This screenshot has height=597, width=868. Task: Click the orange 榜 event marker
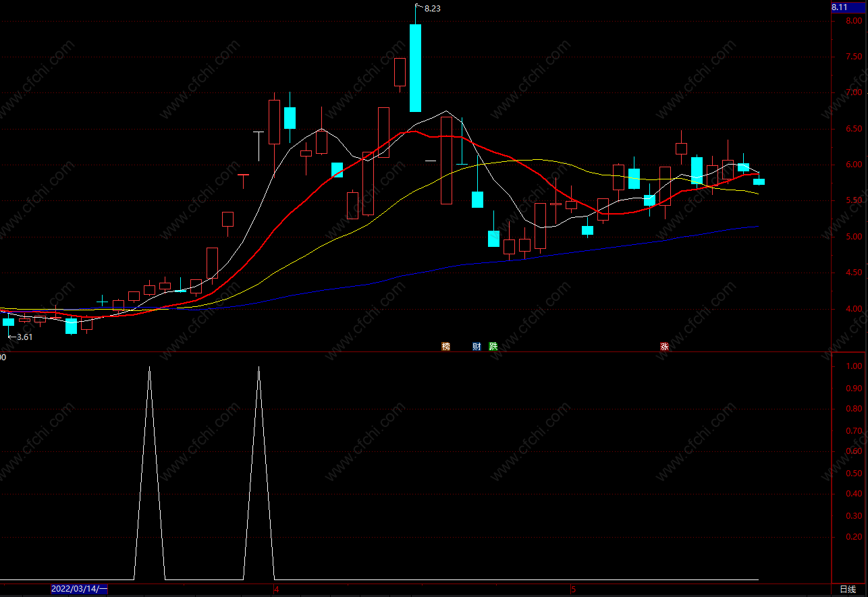(x=445, y=347)
